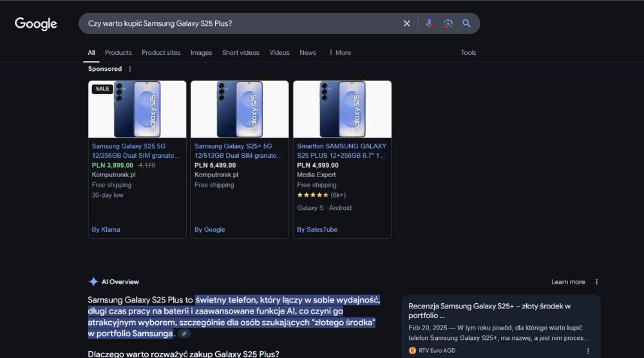
Task: Click the AI Overview sparkle icon
Action: [x=93, y=281]
